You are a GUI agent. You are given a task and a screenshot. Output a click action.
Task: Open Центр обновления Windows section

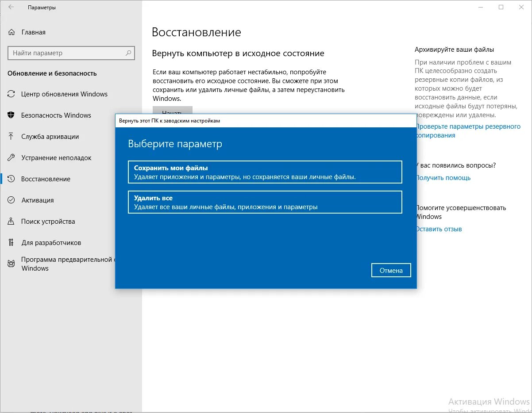coord(64,94)
